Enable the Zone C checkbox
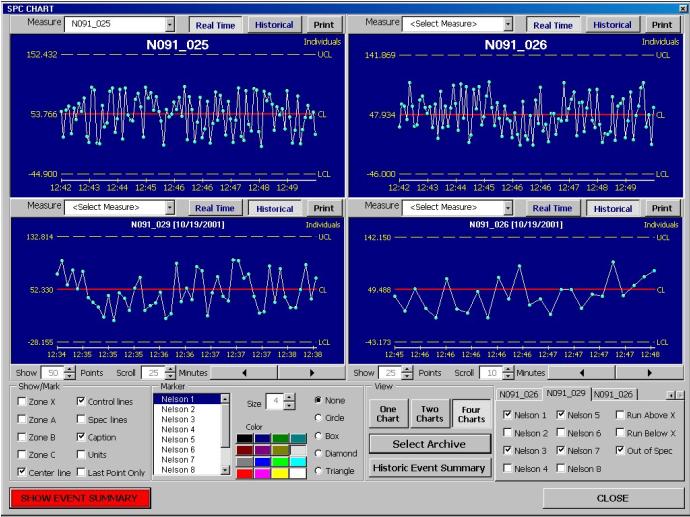 tap(22, 454)
